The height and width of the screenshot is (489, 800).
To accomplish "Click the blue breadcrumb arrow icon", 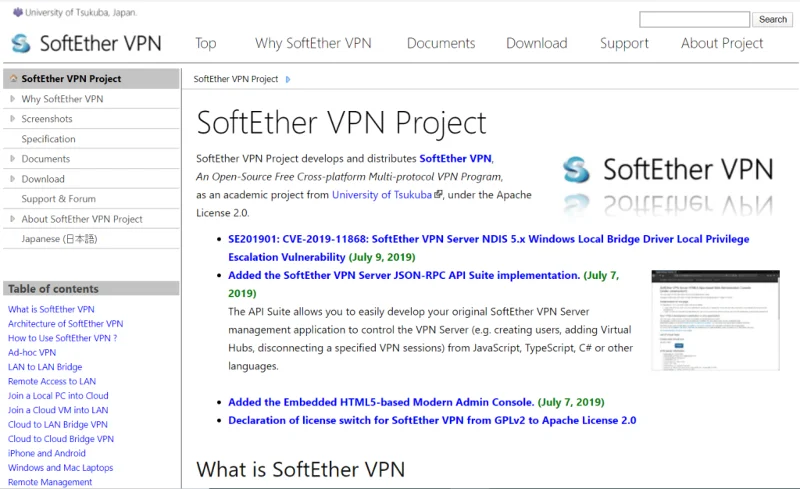I will (x=288, y=79).
